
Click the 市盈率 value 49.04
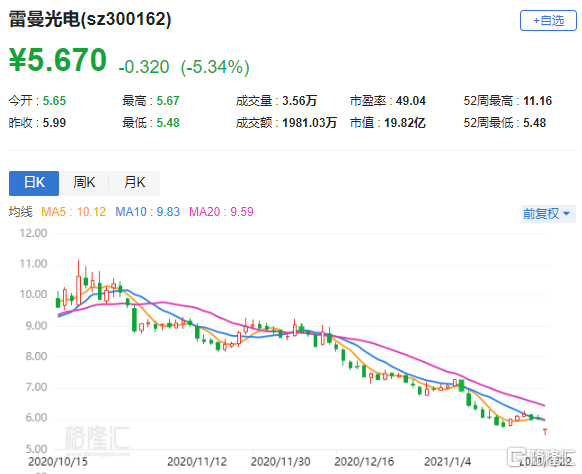tap(411, 101)
